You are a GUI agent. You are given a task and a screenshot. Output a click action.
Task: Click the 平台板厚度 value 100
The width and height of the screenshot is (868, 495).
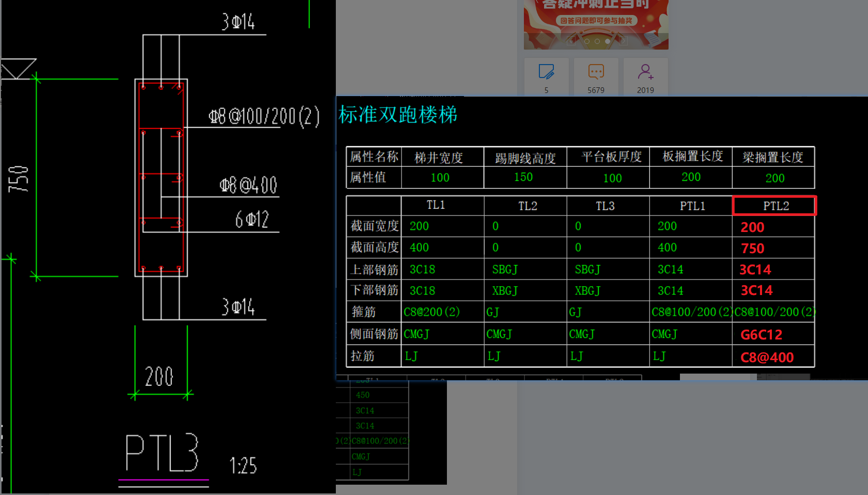[x=612, y=178]
